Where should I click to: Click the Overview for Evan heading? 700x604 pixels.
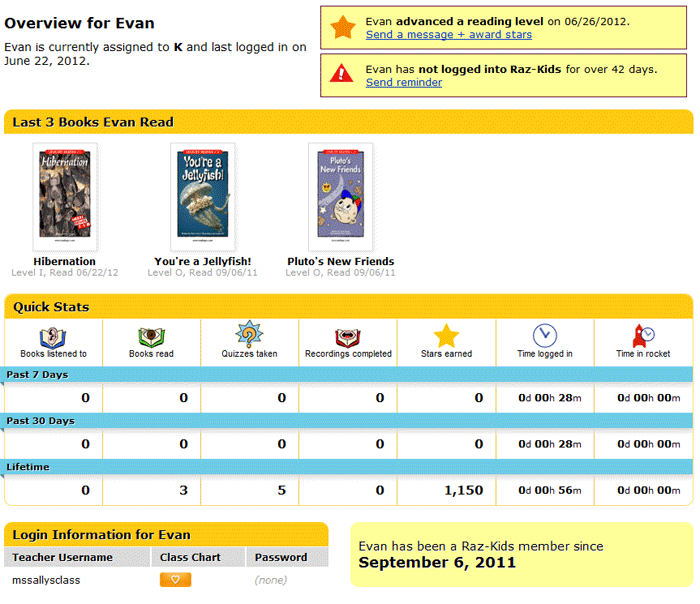79,23
